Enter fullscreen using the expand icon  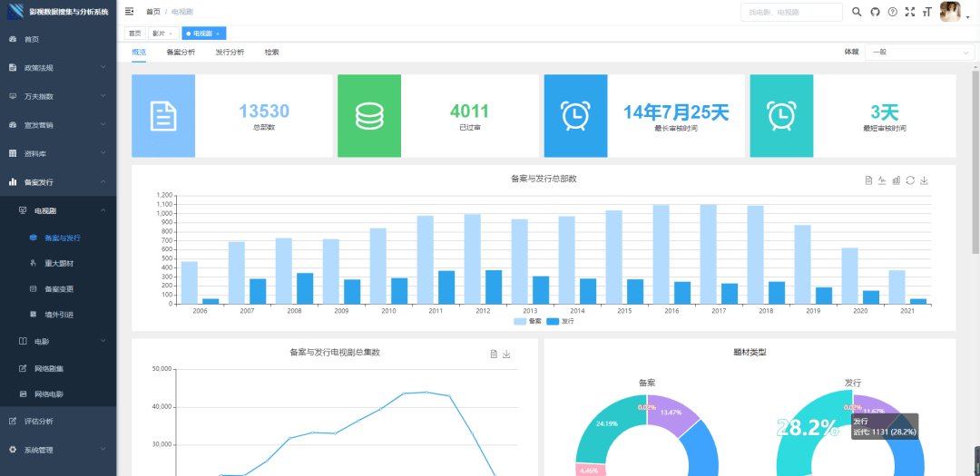point(910,12)
